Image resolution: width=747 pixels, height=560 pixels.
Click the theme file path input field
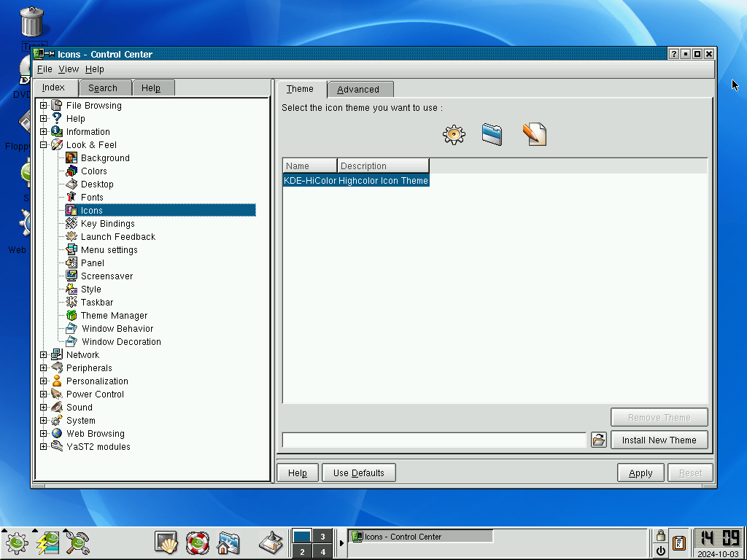click(434, 440)
